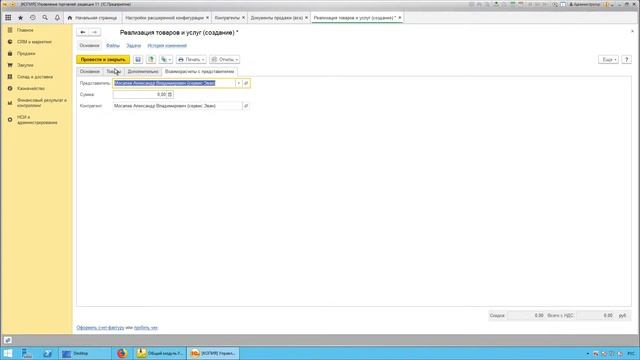Open search with the magnifier icon
The width and height of the screenshot is (640, 360).
click(45, 18)
